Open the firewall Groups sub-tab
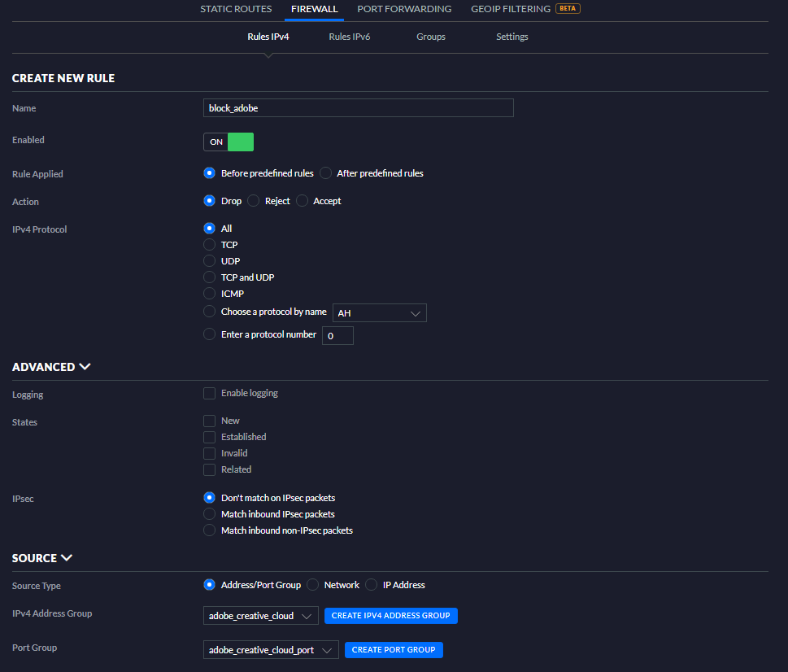Image resolution: width=788 pixels, height=672 pixels. pyautogui.click(x=430, y=37)
